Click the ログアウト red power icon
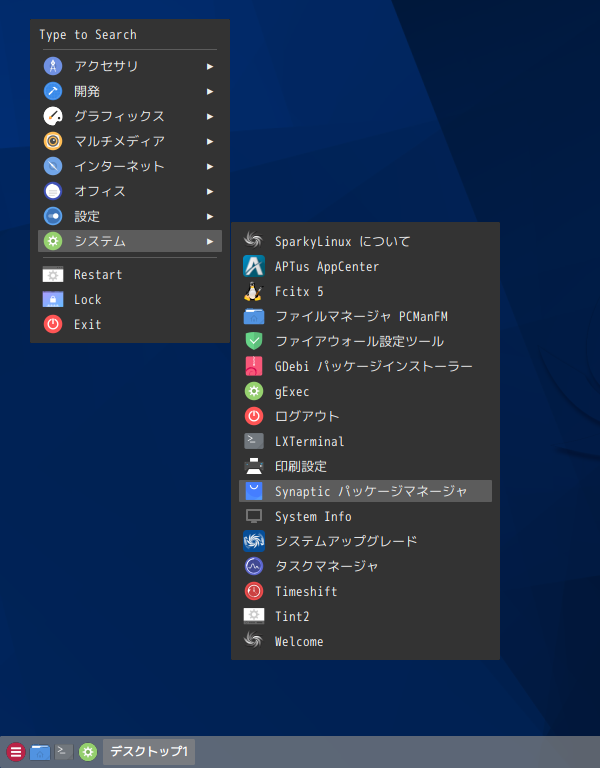 click(254, 416)
